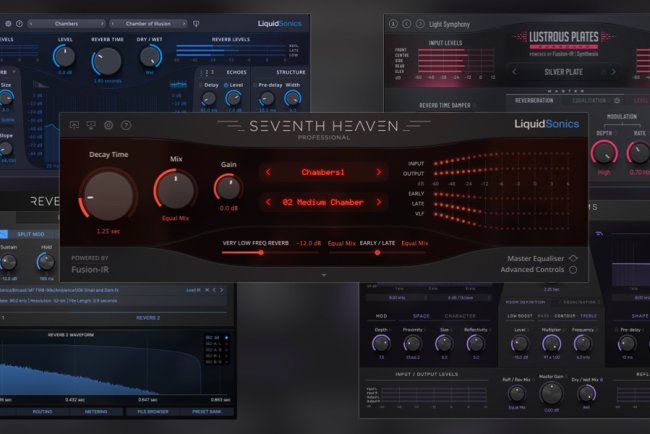
Task: Toggle the Echoes Delay checkbox
Action: pyautogui.click(x=200, y=85)
